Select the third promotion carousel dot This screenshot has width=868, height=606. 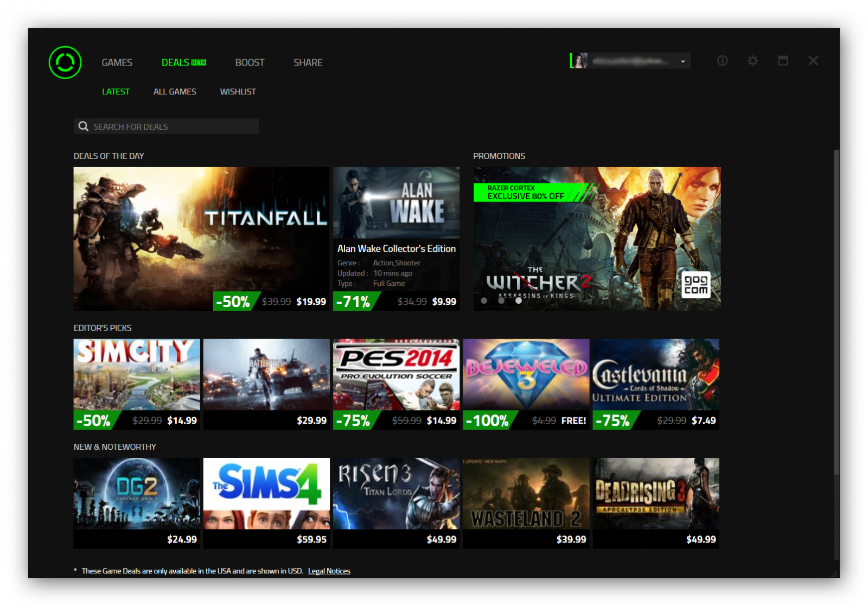click(519, 301)
